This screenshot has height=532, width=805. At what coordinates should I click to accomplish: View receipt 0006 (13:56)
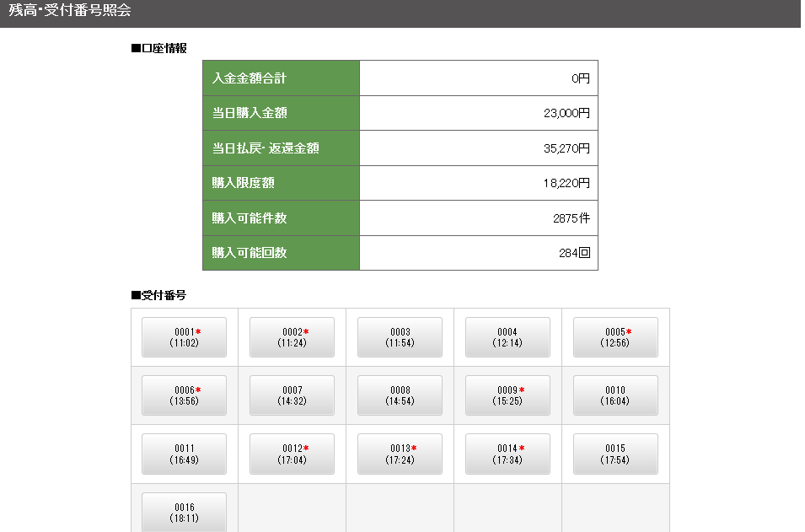184,395
